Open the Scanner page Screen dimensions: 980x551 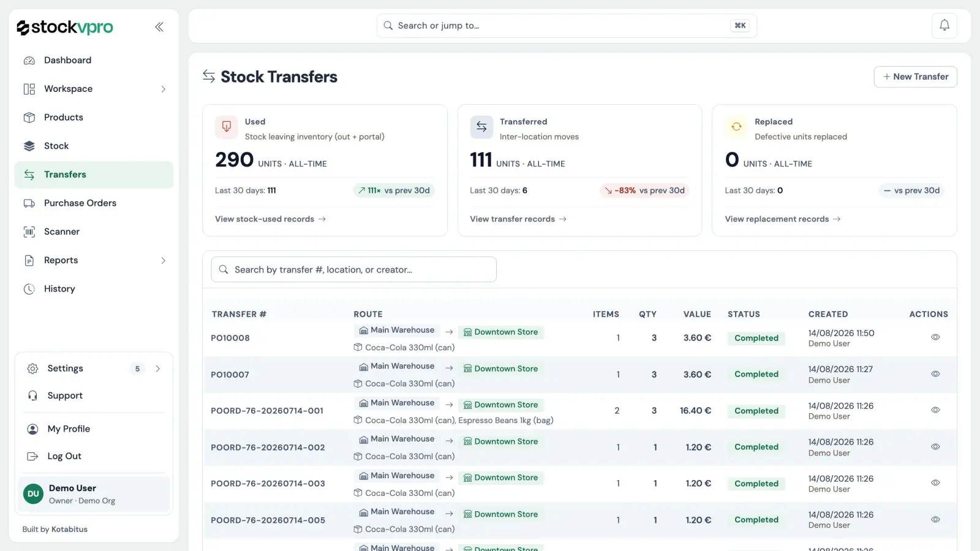[x=94, y=232]
